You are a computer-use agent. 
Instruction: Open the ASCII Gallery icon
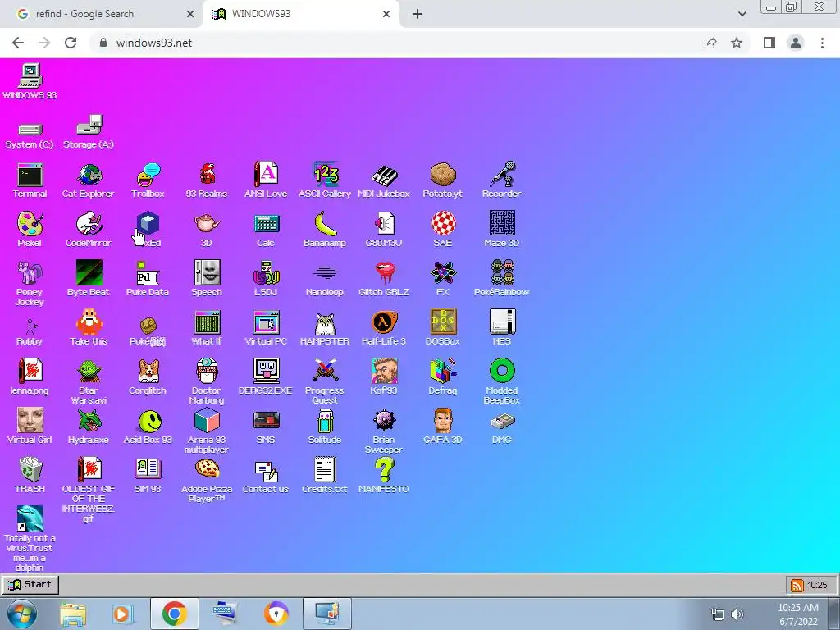click(x=325, y=180)
